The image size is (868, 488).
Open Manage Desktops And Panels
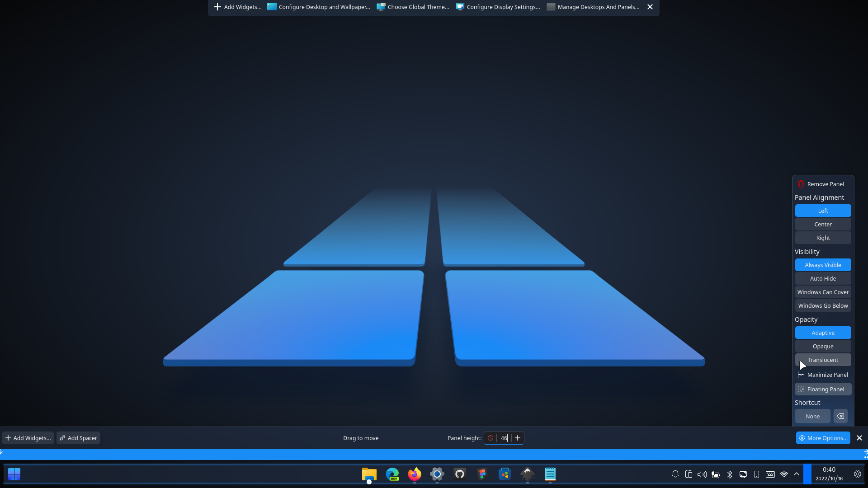coord(593,7)
